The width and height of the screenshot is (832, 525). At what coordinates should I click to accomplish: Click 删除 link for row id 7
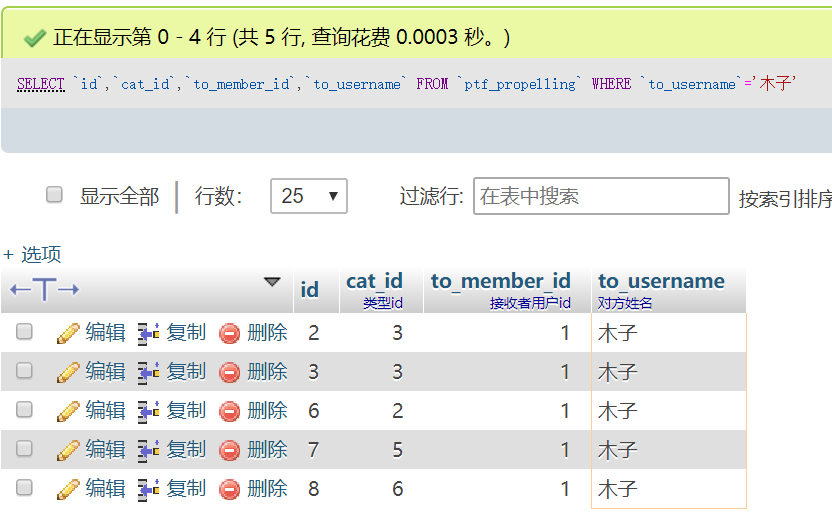(267, 450)
